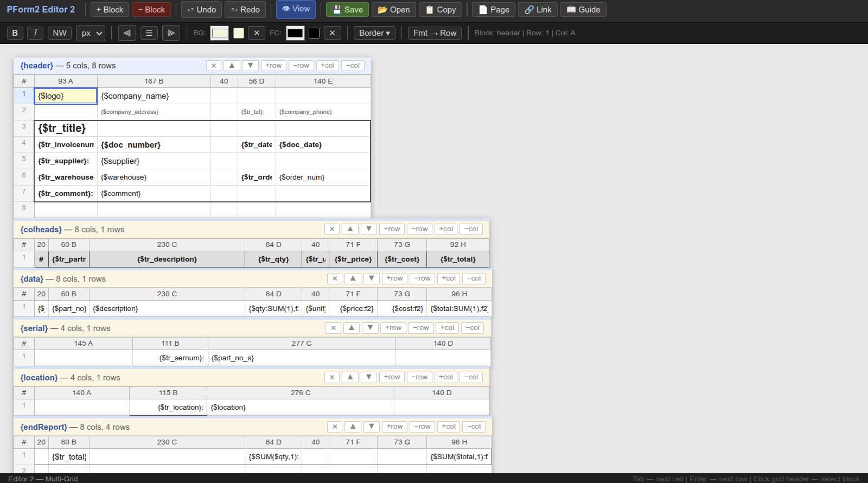Move colheads block up
Screen dimensions: 868x483
click(x=350, y=229)
